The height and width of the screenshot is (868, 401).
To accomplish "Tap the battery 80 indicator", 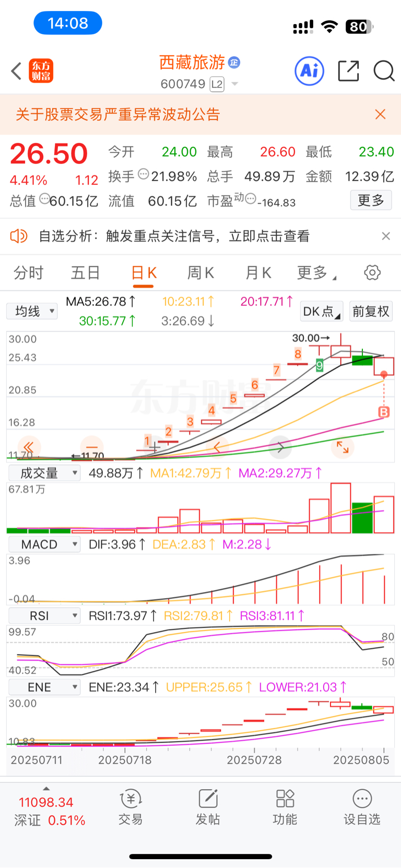I will [359, 27].
